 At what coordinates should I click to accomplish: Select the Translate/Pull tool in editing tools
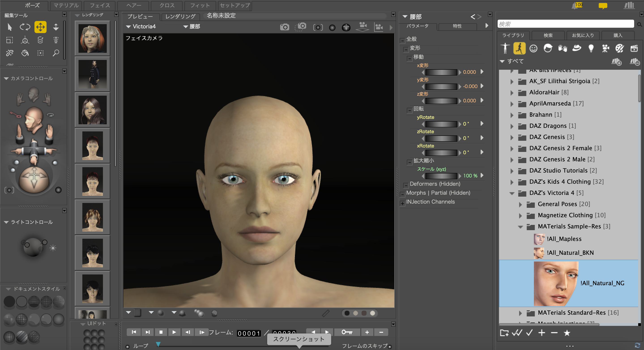[x=40, y=27]
